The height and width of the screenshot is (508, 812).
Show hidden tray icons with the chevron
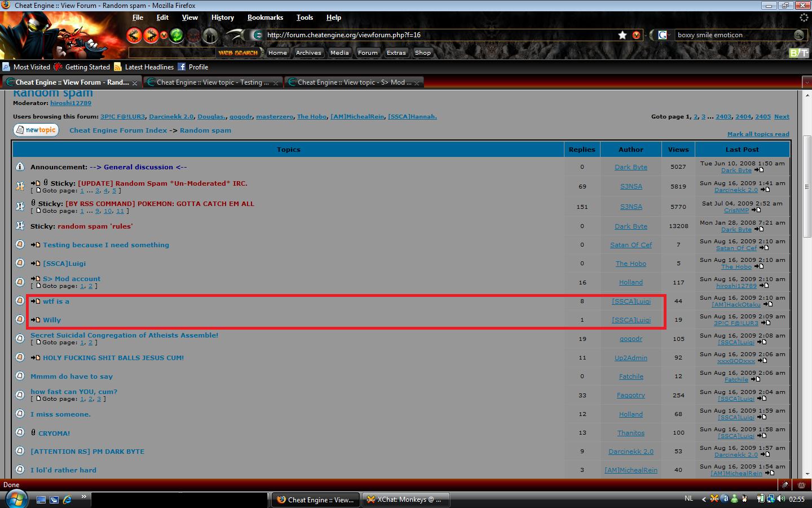pos(704,499)
